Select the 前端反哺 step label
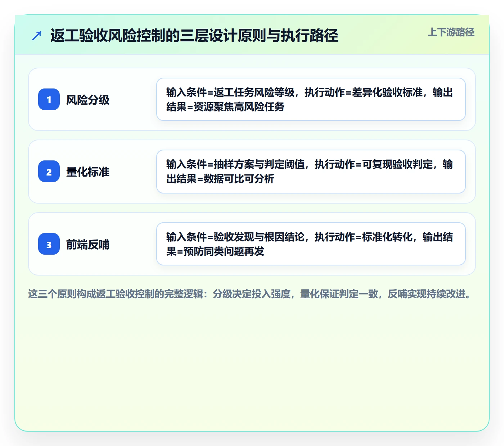Viewport: 504px width, 446px height. tap(88, 245)
